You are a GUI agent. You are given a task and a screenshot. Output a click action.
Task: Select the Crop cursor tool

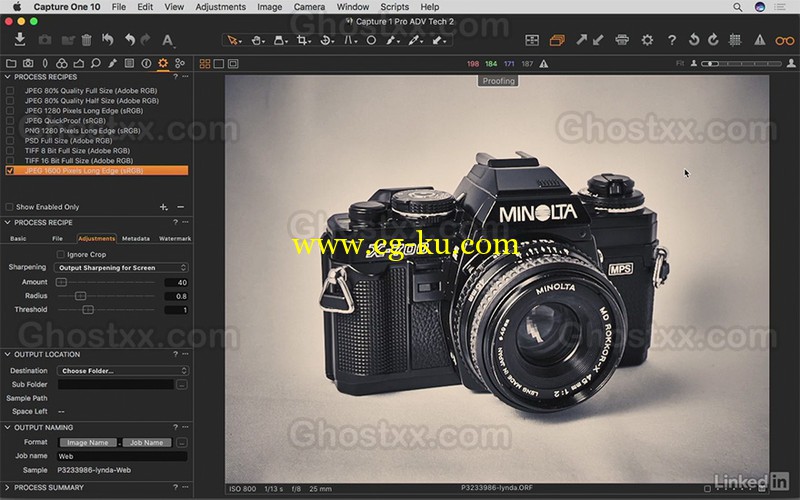(x=303, y=40)
